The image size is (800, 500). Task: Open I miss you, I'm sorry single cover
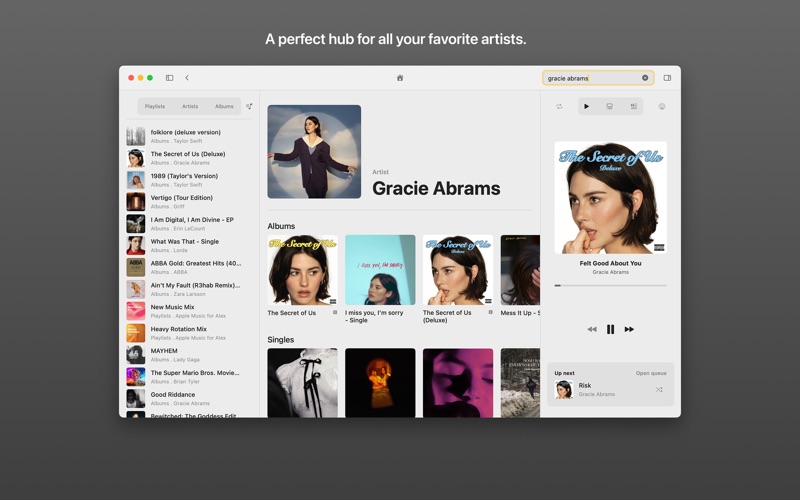(x=380, y=270)
